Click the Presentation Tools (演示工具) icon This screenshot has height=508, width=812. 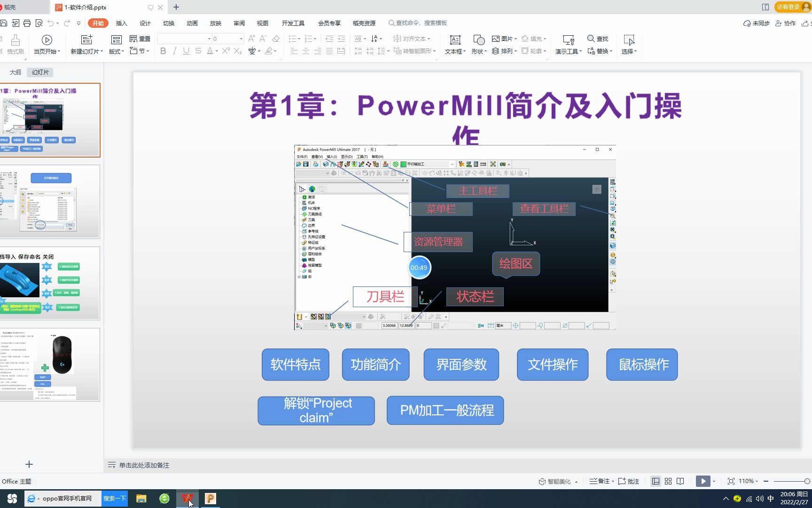coord(569,40)
